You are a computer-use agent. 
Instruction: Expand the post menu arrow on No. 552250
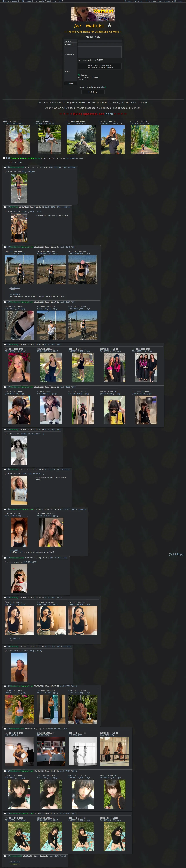tap(7, 302)
